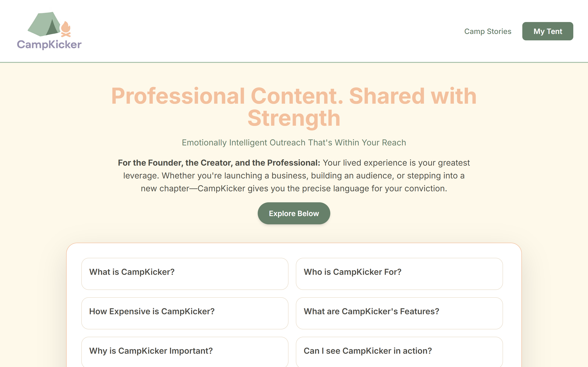This screenshot has width=588, height=367.
Task: Click the CampKicker wordmark under the tent
Action: pos(49,45)
